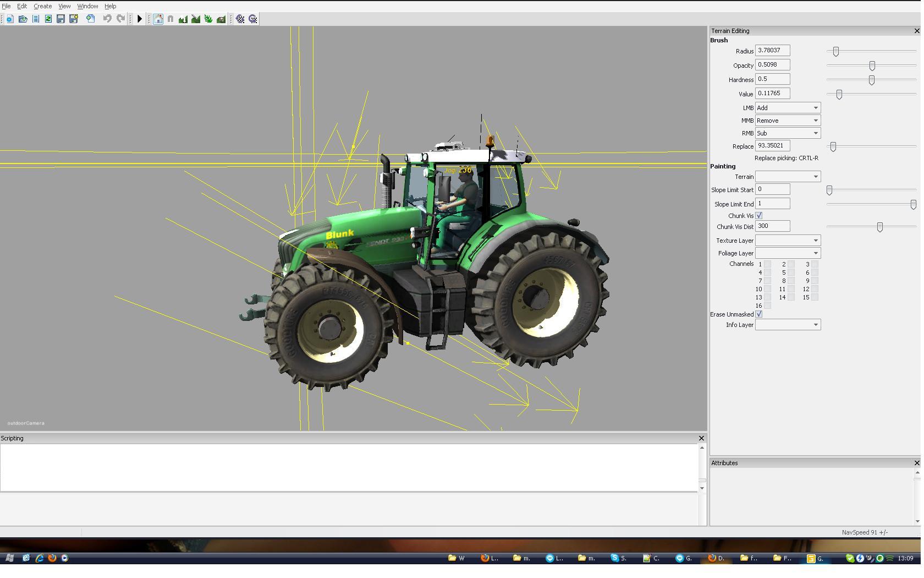
Task: Launch Internet Explorer from quick launch
Action: point(40,558)
